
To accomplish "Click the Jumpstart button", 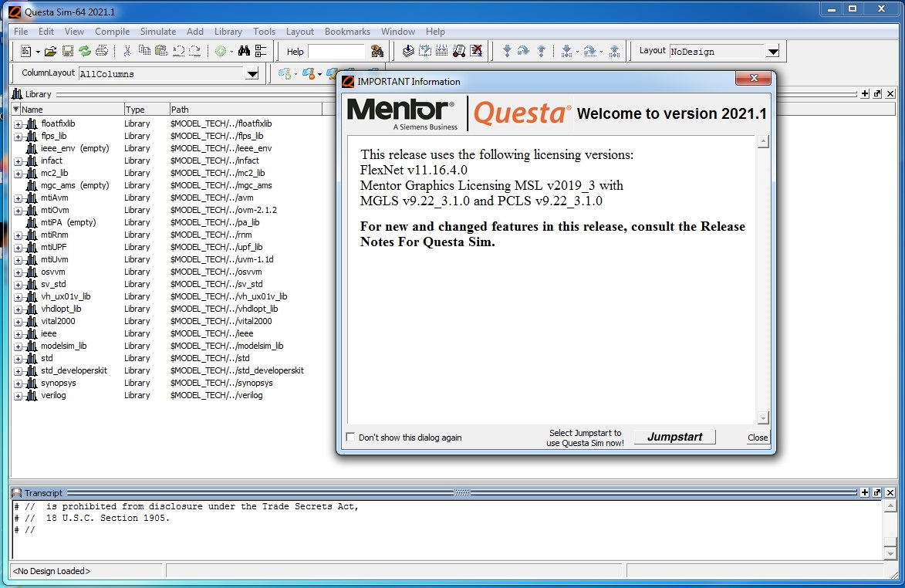I will coord(675,437).
